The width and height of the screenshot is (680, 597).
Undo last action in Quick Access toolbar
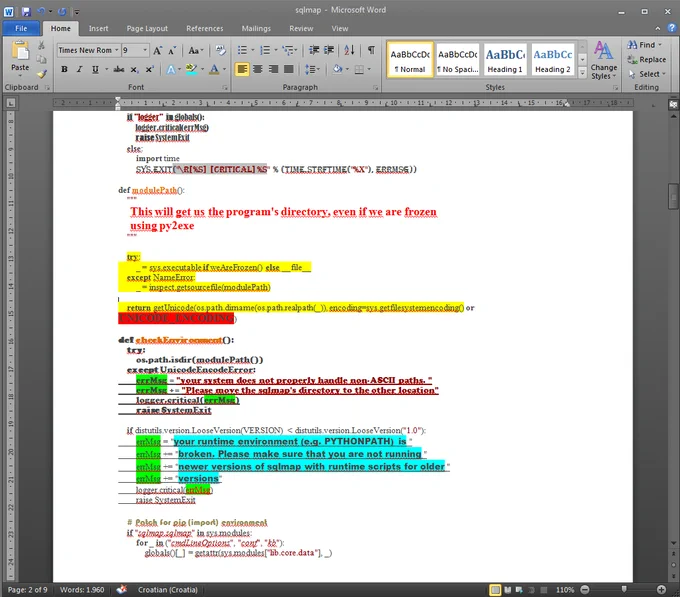point(41,11)
